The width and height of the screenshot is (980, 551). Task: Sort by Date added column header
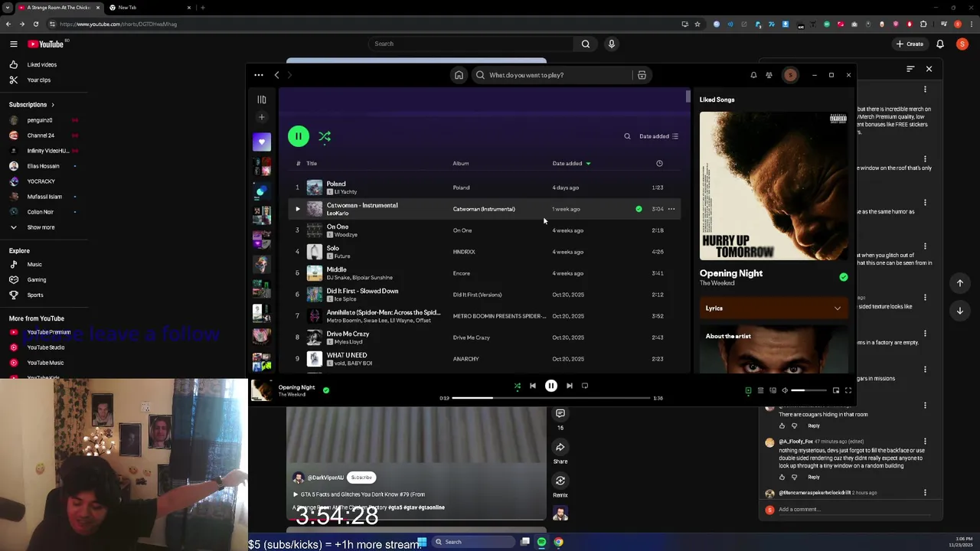[x=567, y=163]
